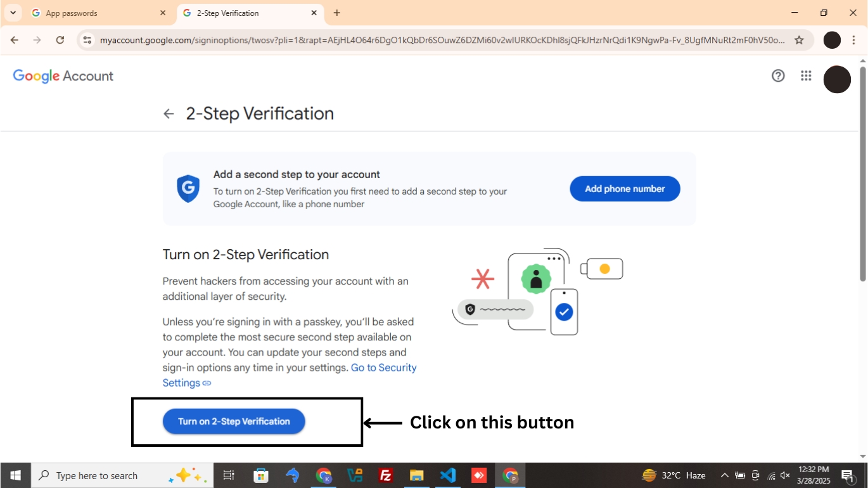This screenshot has height=488, width=868.
Task: Open the Google Account help icon
Action: pos(778,76)
